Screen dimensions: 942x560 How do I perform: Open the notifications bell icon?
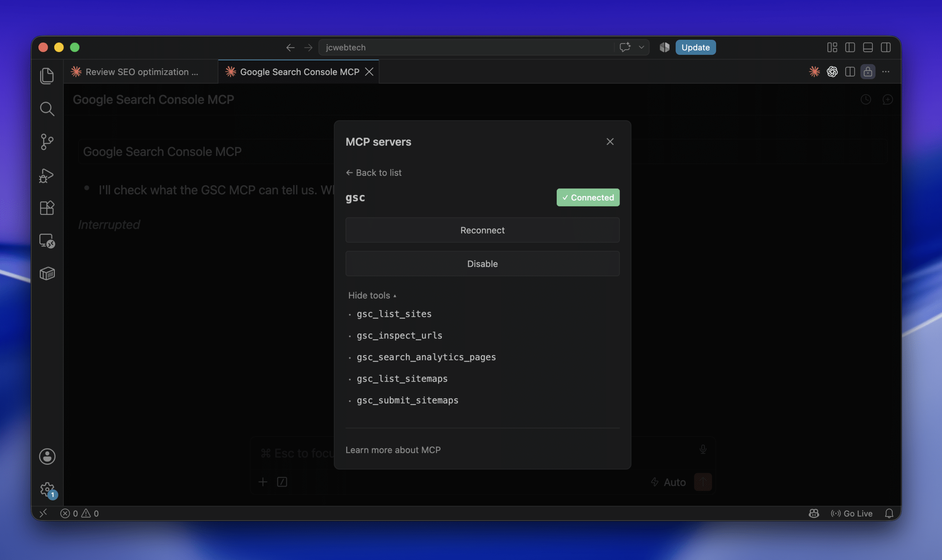[889, 514]
